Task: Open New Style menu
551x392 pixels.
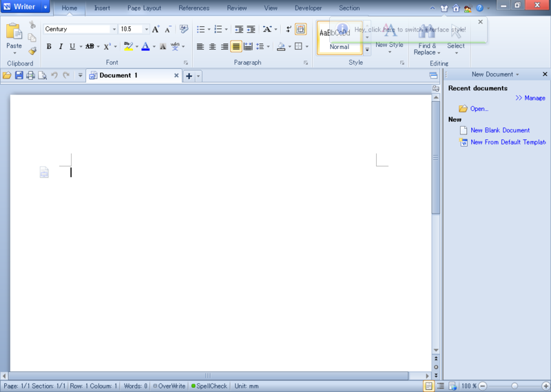Action: [389, 48]
